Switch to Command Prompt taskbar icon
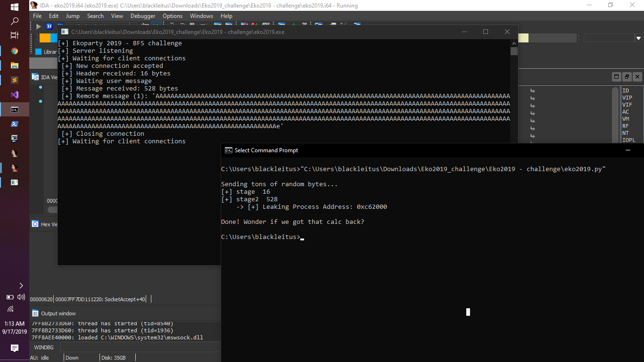 click(x=15, y=109)
